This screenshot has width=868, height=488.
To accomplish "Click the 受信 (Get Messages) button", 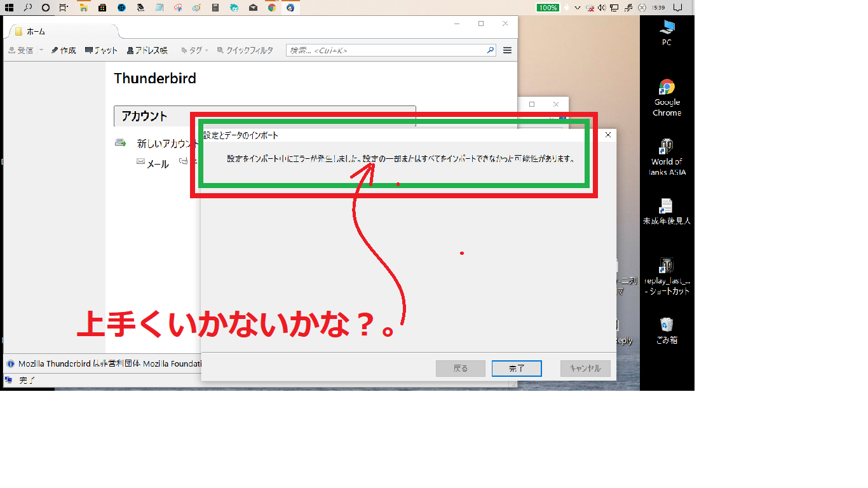I will [x=20, y=50].
